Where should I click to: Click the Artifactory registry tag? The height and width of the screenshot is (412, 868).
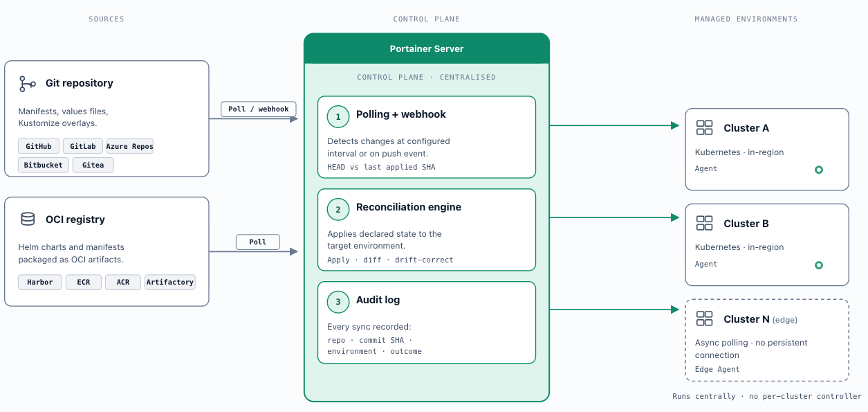point(170,282)
